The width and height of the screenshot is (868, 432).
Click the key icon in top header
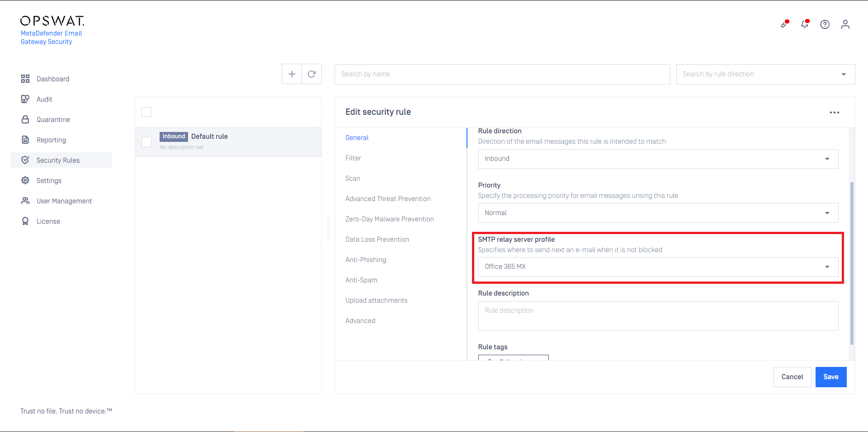coord(784,24)
